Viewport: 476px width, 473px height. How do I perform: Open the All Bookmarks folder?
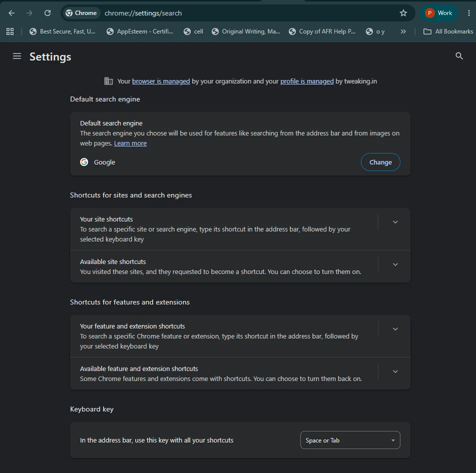coord(448,31)
